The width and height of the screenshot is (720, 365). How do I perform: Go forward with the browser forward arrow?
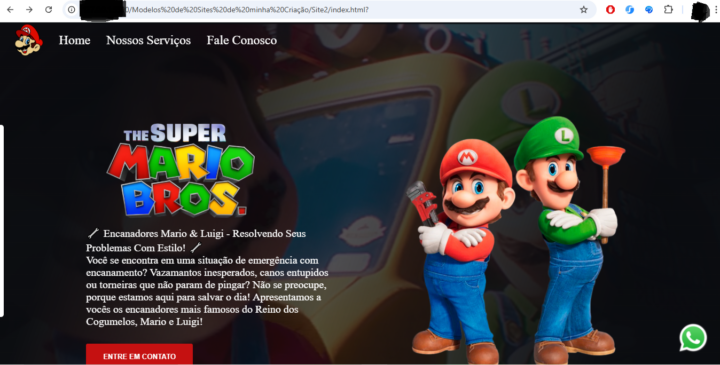[29, 10]
